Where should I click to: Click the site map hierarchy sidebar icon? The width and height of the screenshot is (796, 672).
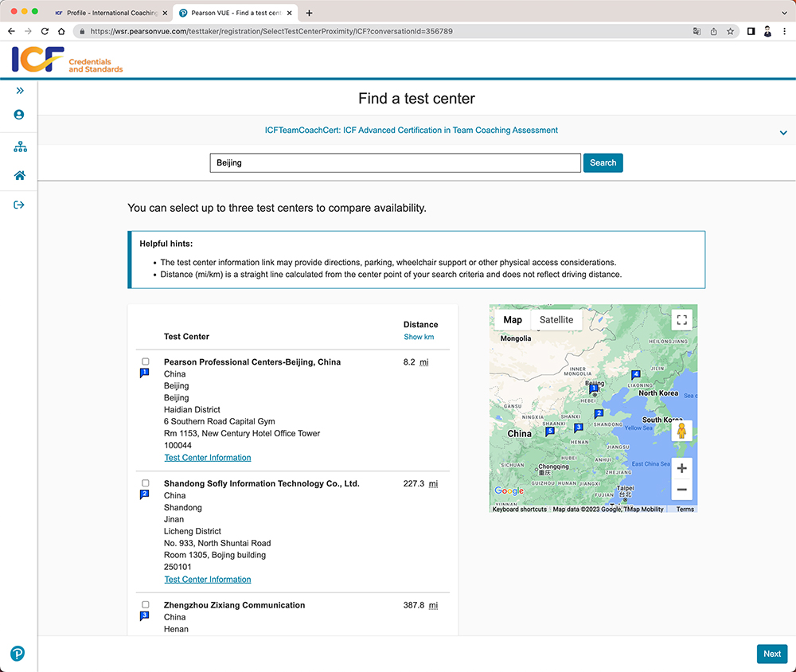[x=20, y=147]
